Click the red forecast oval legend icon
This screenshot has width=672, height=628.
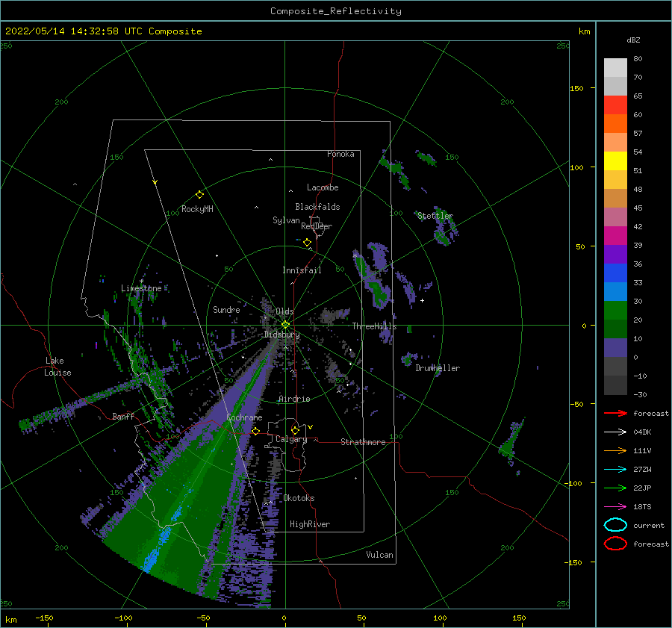(x=615, y=544)
